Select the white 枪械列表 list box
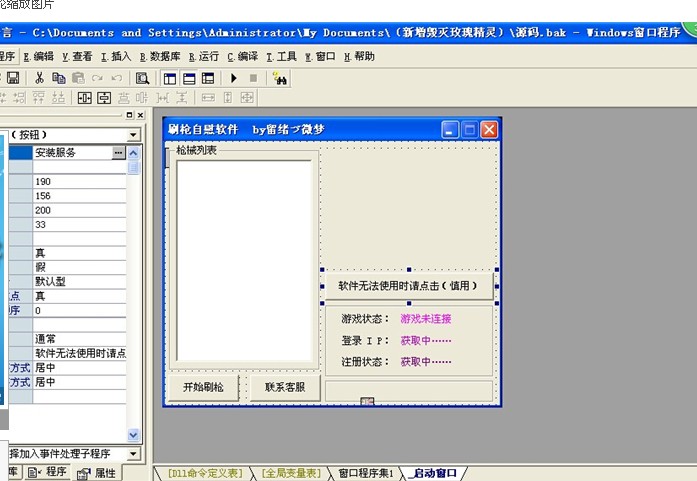This screenshot has height=481, width=697. [244, 261]
